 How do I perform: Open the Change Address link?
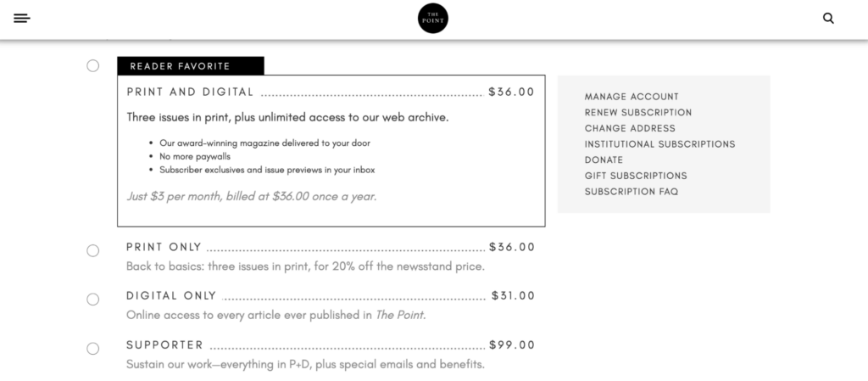coord(630,128)
